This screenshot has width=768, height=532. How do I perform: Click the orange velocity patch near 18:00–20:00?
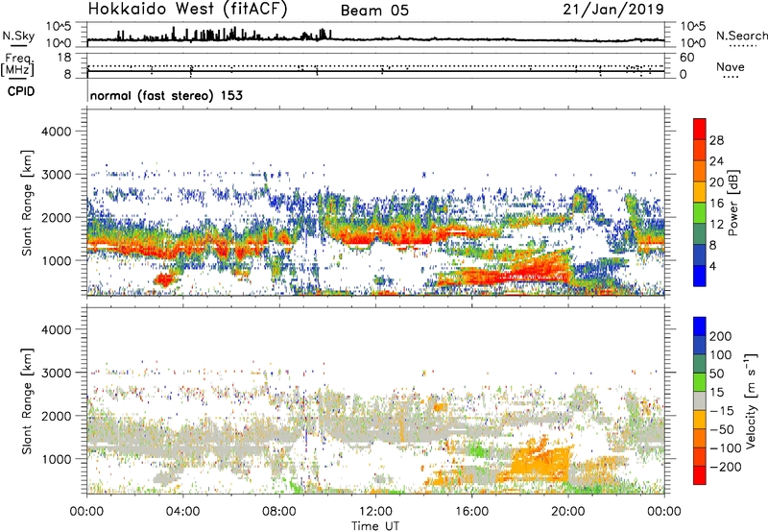(x=541, y=461)
